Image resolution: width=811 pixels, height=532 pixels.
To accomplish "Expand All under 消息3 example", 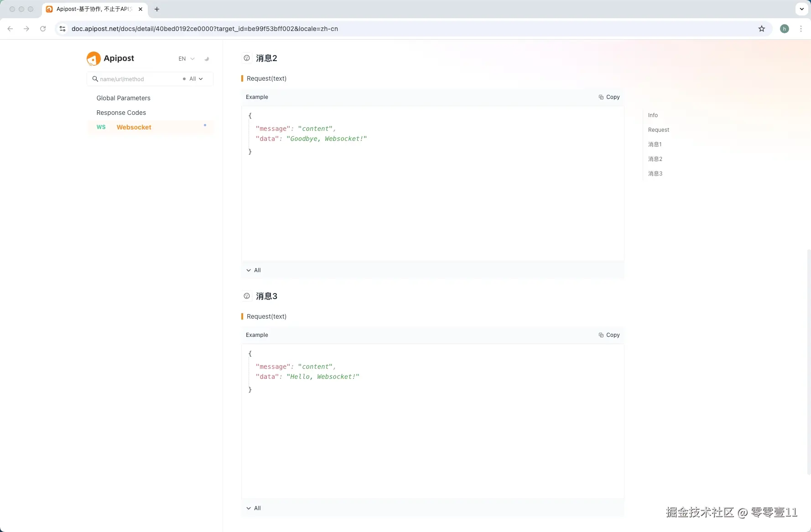I will 254,508.
